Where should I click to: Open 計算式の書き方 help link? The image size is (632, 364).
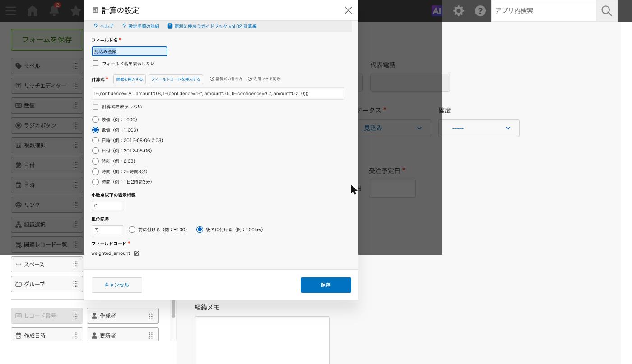(226, 79)
